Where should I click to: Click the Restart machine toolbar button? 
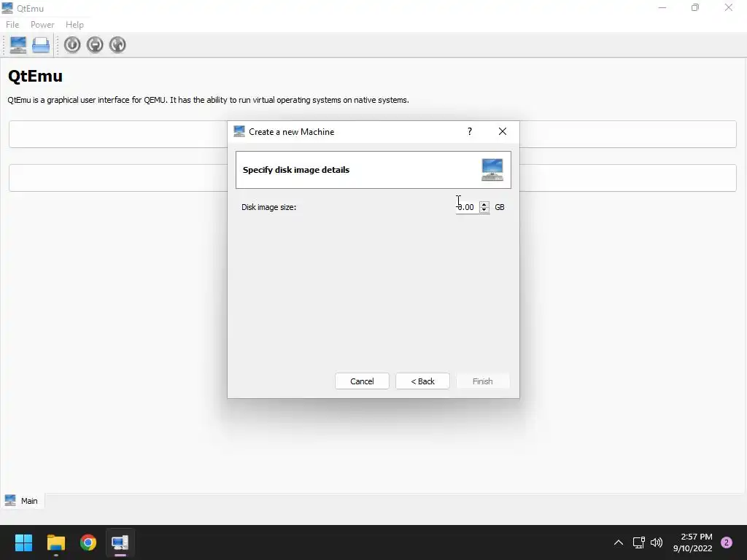[117, 44]
